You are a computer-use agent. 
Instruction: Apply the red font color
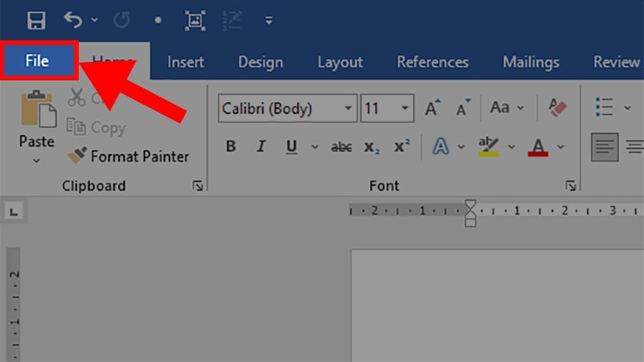click(x=538, y=146)
